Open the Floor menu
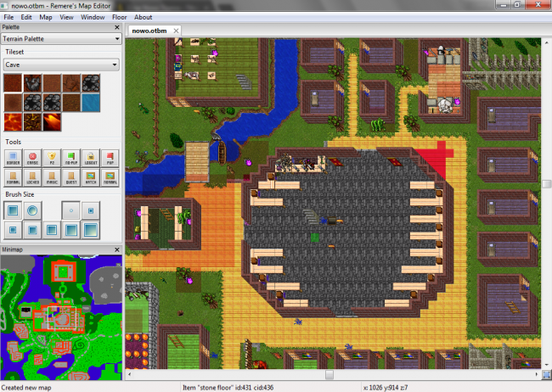552x392 pixels. (x=120, y=17)
